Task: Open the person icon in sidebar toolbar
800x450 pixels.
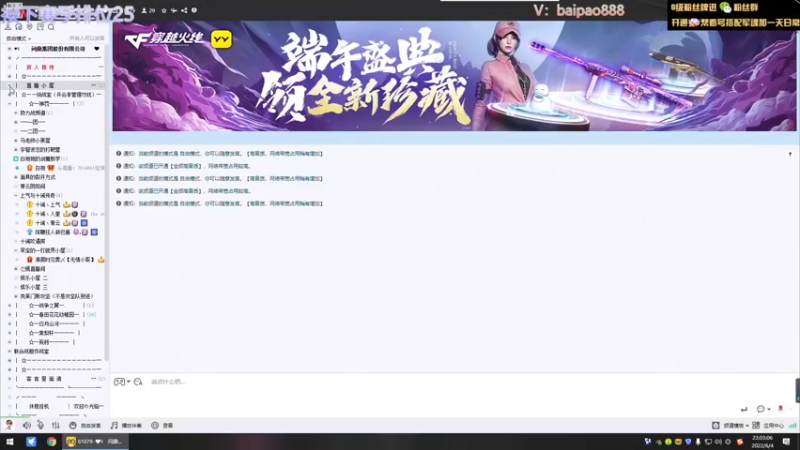Action: [8, 27]
